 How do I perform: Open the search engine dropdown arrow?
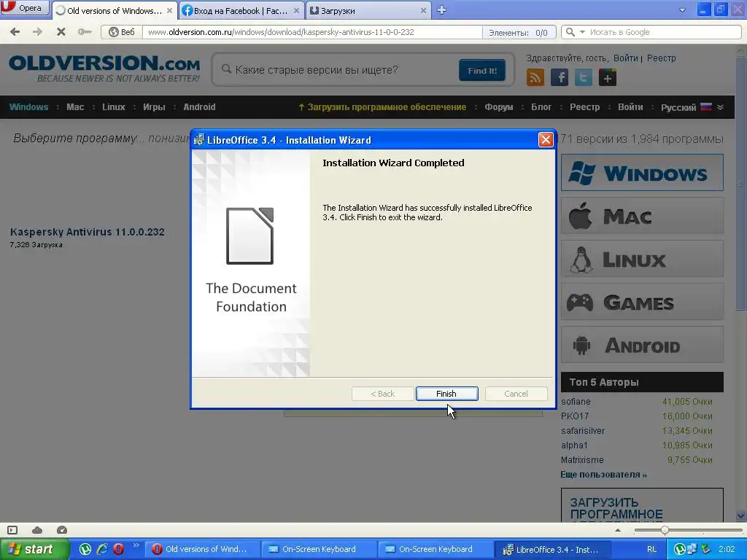point(582,32)
